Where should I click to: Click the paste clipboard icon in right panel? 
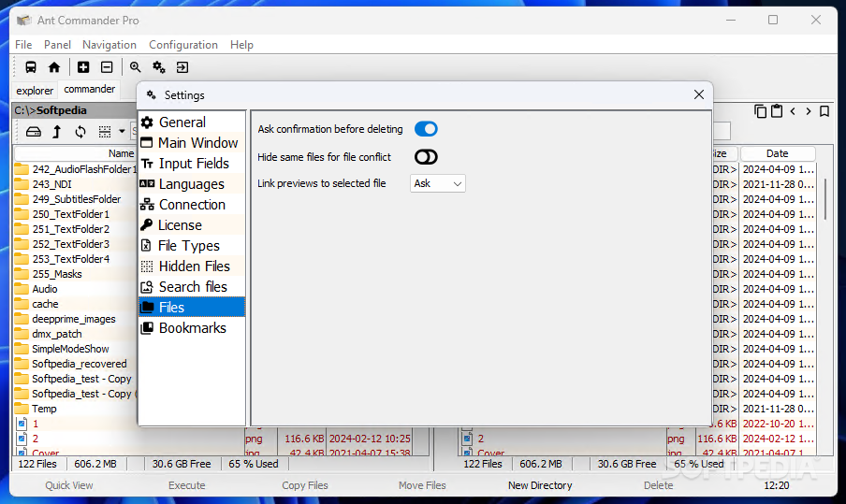coord(777,111)
